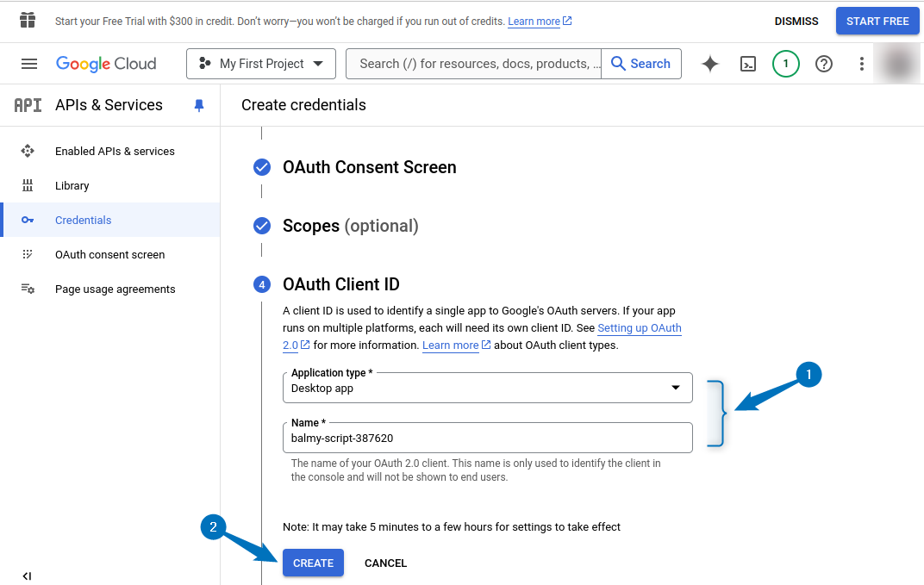Open the Gemini AI assistant sparkle icon
Image resolution: width=924 pixels, height=585 pixels.
[709, 64]
